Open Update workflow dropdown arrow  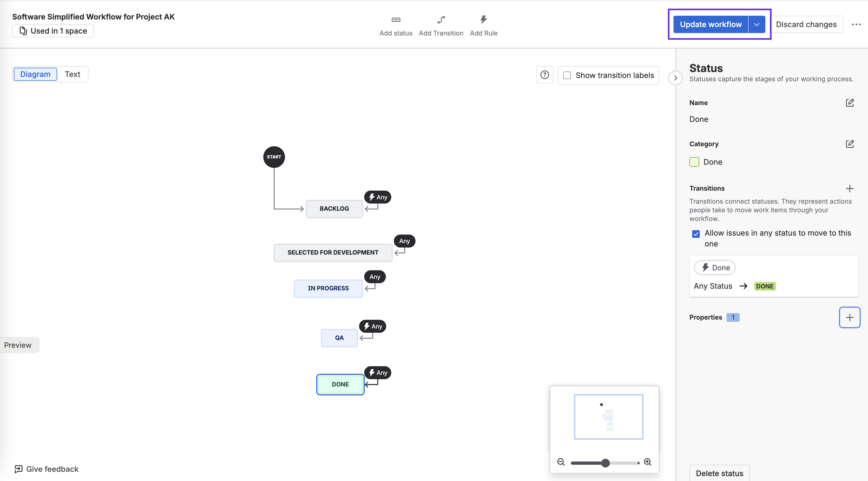756,25
